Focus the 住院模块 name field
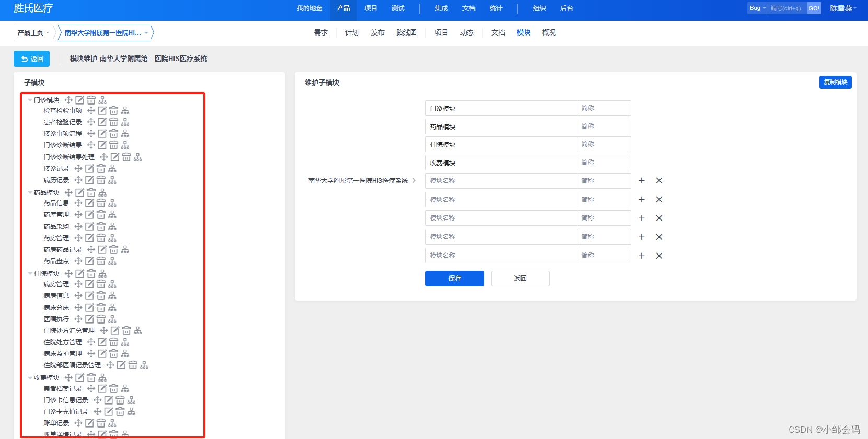 coord(501,144)
